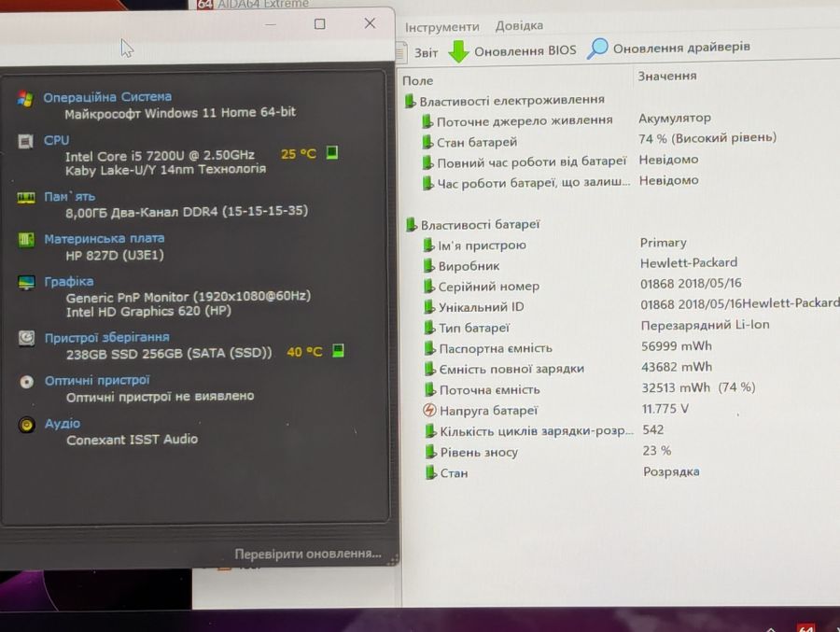This screenshot has width=840, height=632.
Task: Click the Материнська плата board icon
Action: click(x=26, y=239)
